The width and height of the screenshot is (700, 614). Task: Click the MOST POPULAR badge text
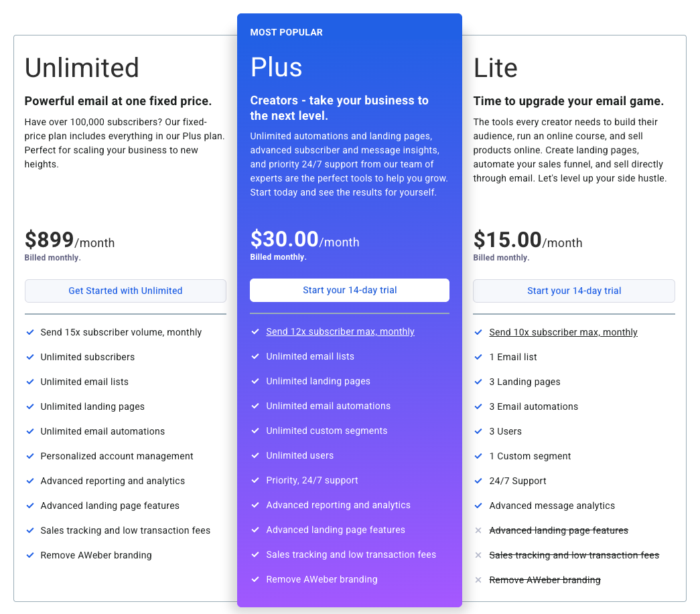pos(286,31)
